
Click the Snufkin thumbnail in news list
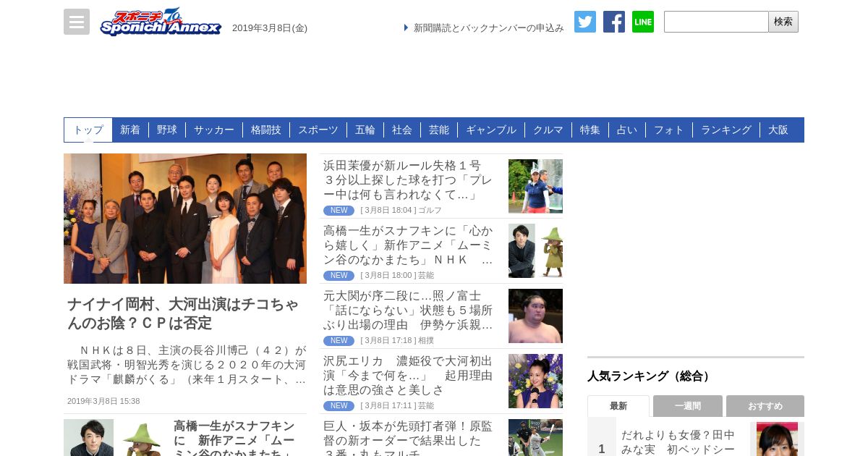tap(535, 251)
